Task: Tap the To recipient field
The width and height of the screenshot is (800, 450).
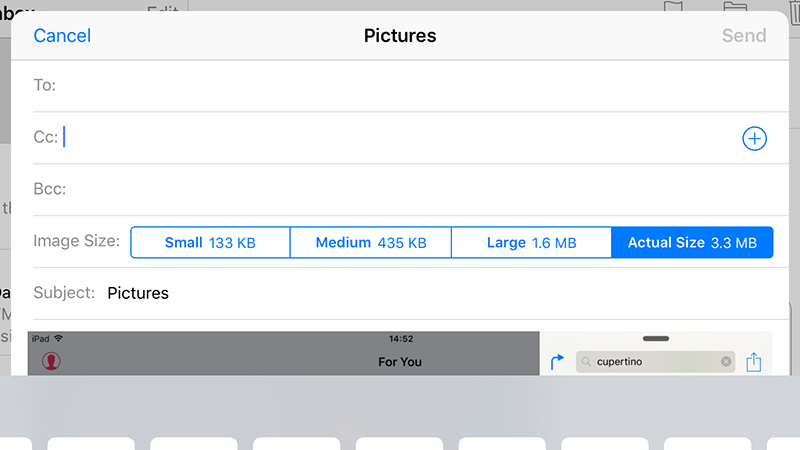Action: 411,85
